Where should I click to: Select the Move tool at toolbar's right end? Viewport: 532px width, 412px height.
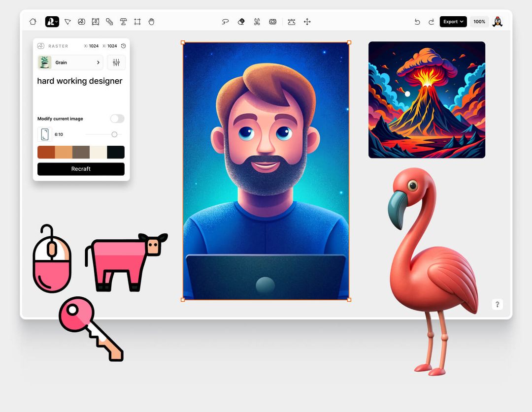click(307, 22)
